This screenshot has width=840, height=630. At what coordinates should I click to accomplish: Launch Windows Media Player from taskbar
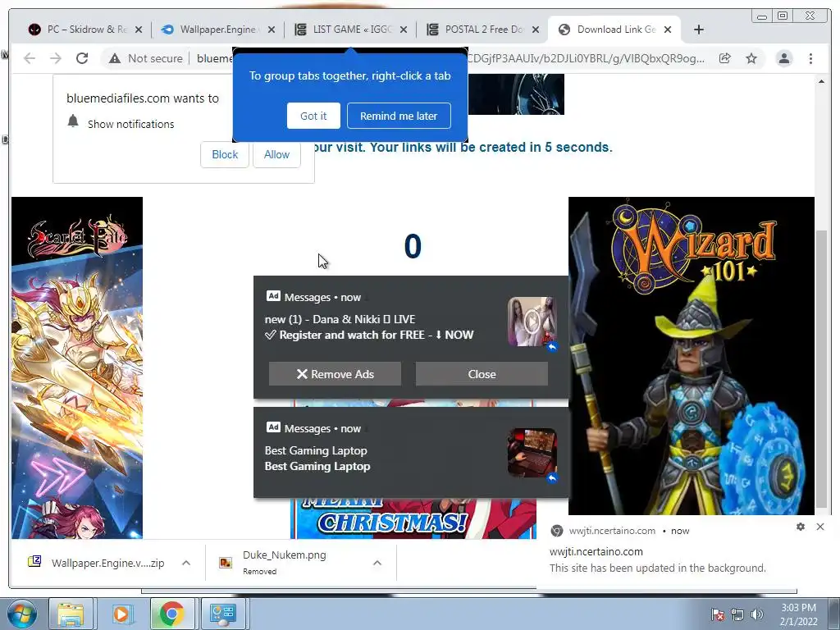(121, 614)
